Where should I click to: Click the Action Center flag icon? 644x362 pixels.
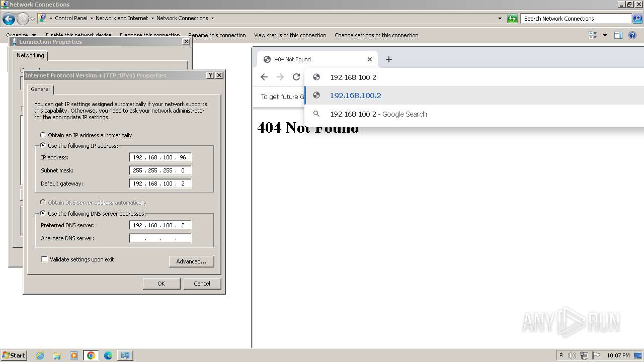(596, 355)
